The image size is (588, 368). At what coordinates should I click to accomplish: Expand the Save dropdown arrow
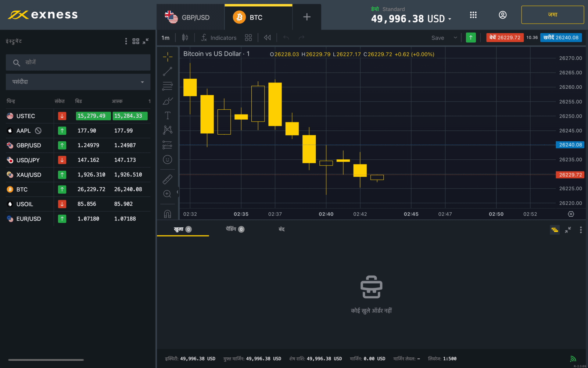click(x=455, y=38)
